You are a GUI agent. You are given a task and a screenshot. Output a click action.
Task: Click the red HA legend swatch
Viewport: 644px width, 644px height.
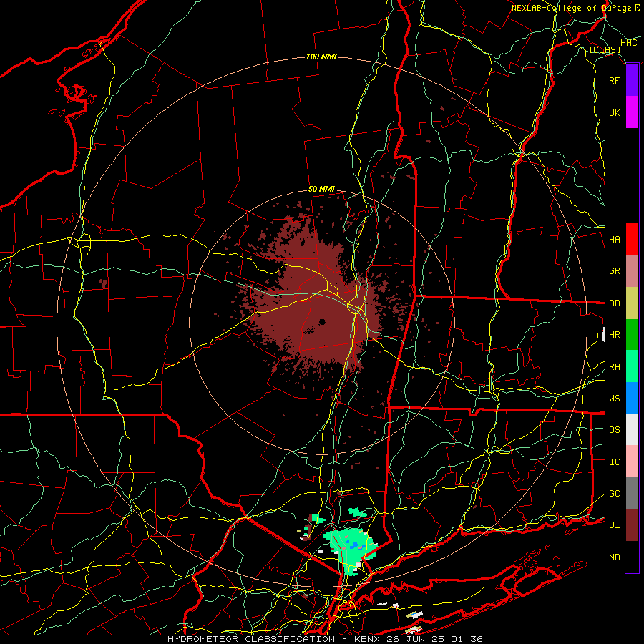click(632, 239)
